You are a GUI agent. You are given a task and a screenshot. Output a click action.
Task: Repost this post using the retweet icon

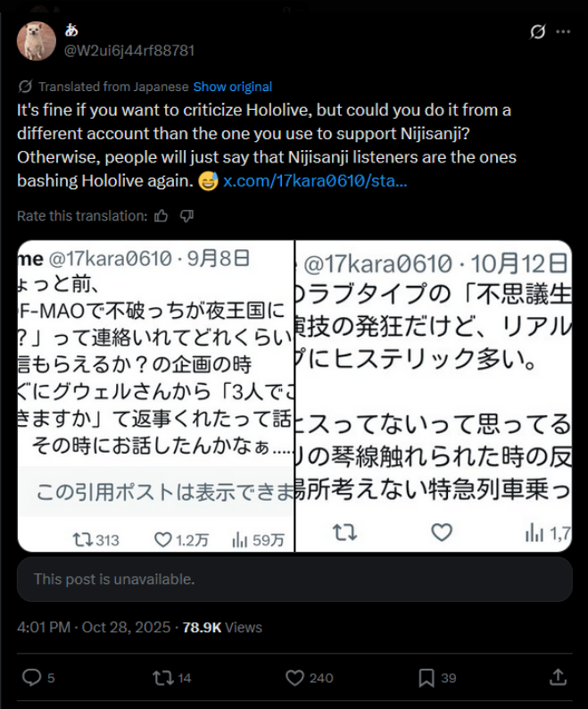pos(162,678)
